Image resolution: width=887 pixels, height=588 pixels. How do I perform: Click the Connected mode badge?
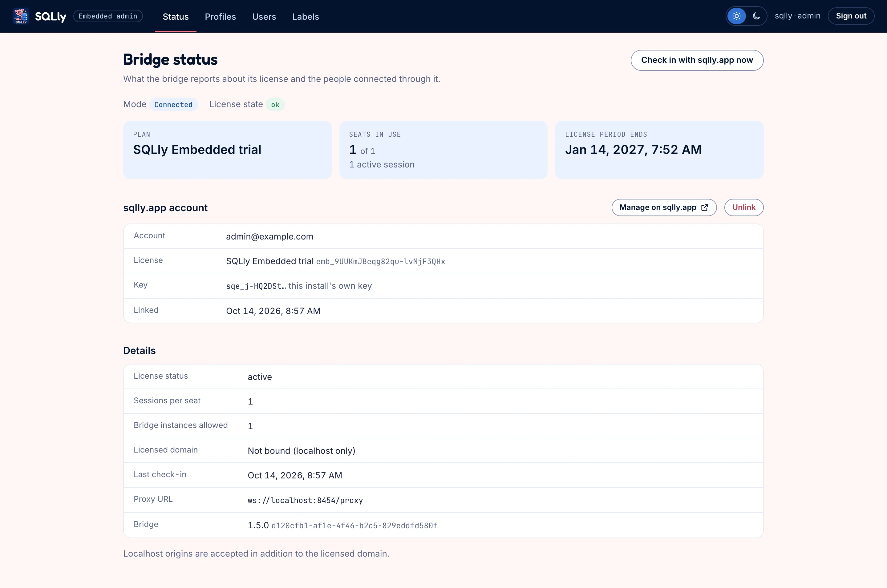(173, 105)
